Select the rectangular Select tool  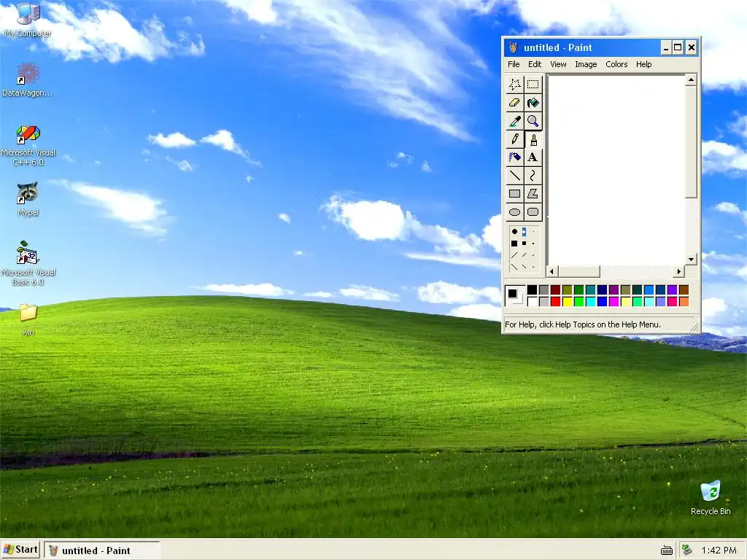(x=533, y=85)
